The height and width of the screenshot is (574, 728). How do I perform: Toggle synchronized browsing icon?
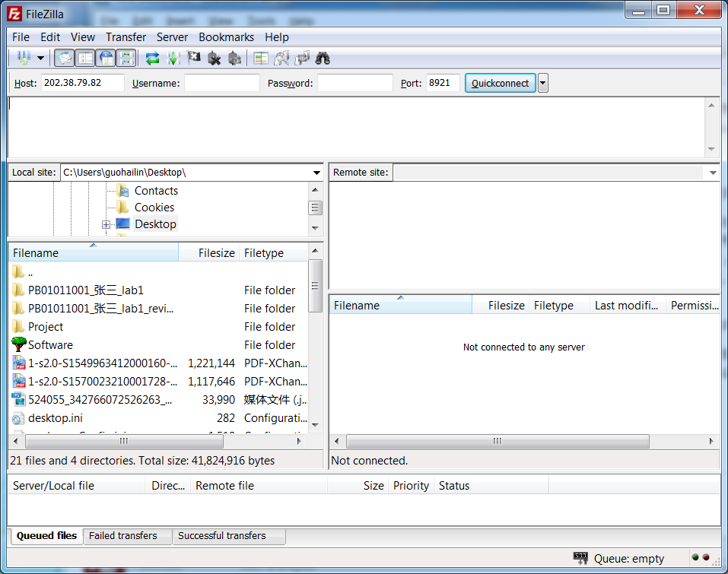click(302, 58)
